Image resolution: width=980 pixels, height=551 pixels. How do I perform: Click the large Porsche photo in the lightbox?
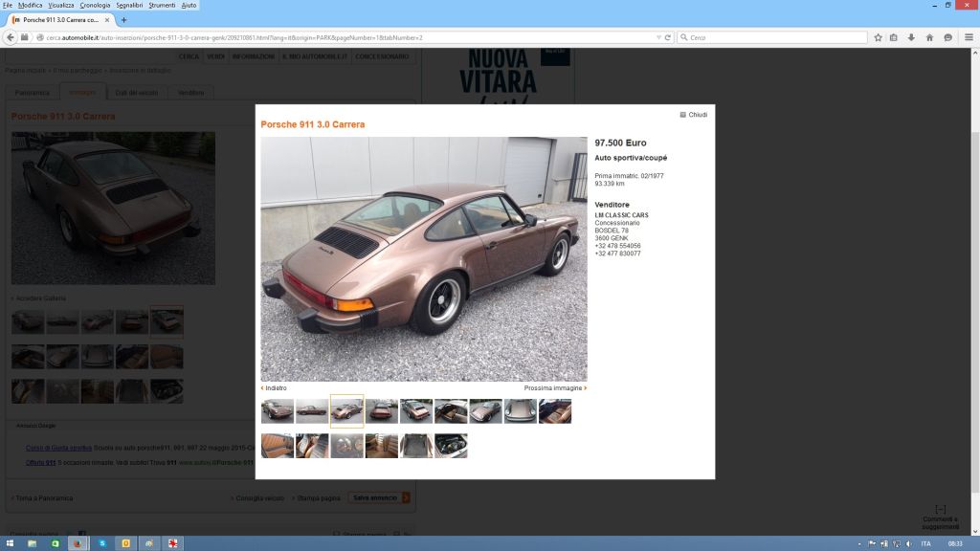424,258
